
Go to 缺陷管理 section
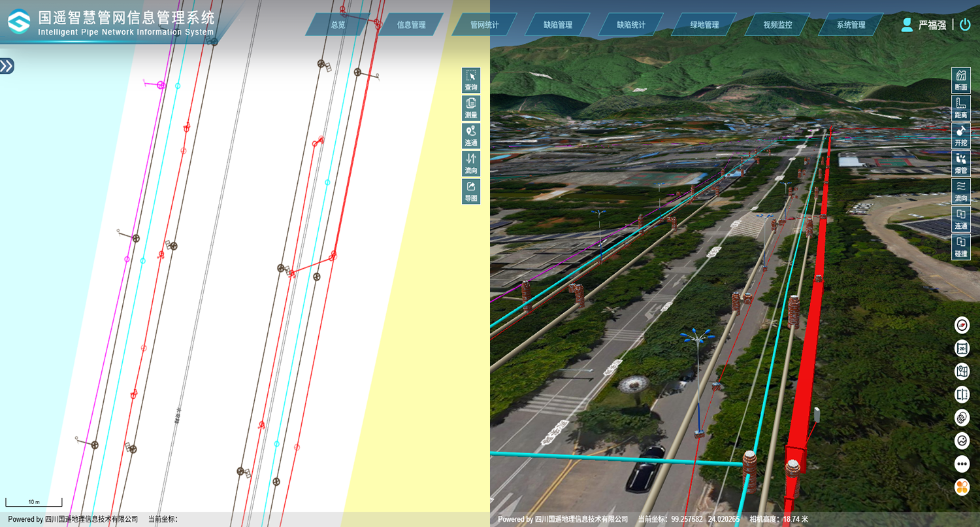[557, 25]
